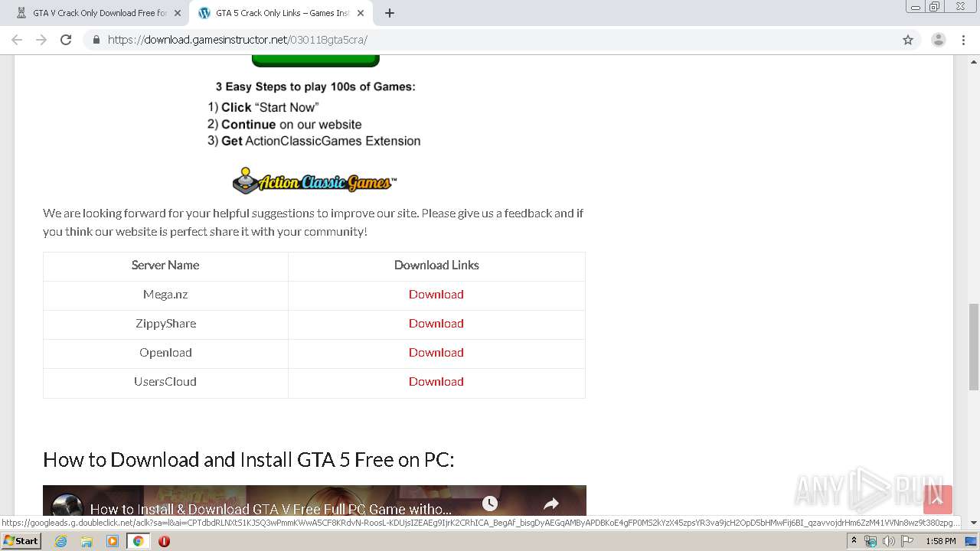This screenshot has width=980, height=551.
Task: Click the Mega.nz Download link
Action: 436,295
